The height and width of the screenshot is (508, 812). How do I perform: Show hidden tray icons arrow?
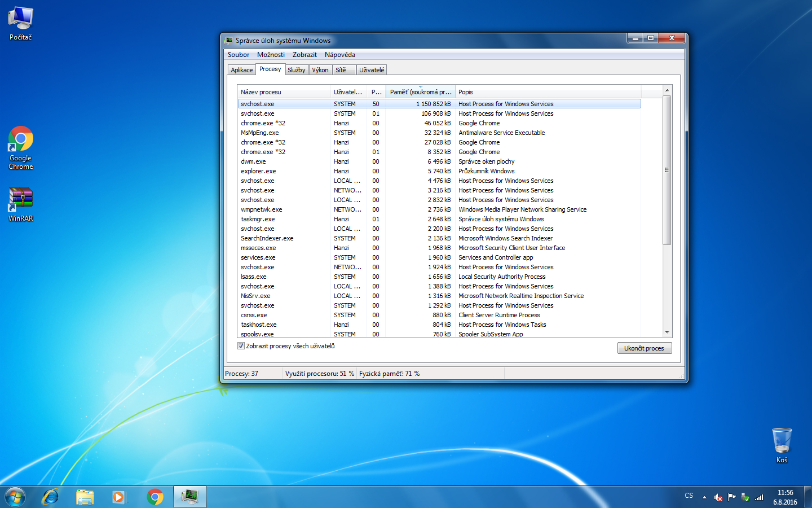[704, 497]
